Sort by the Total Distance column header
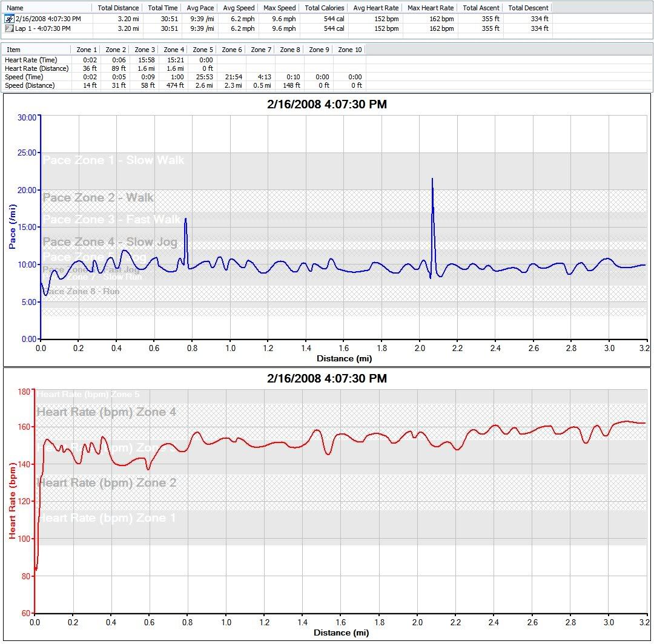This screenshot has width=654, height=644. pyautogui.click(x=118, y=8)
